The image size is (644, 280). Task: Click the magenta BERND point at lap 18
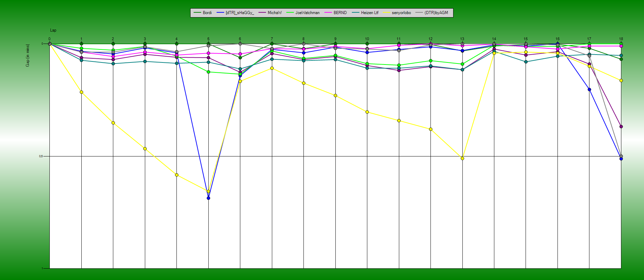click(621, 46)
